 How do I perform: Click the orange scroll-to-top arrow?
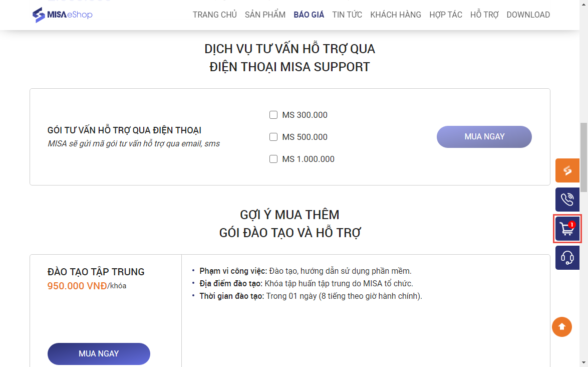coord(562,327)
